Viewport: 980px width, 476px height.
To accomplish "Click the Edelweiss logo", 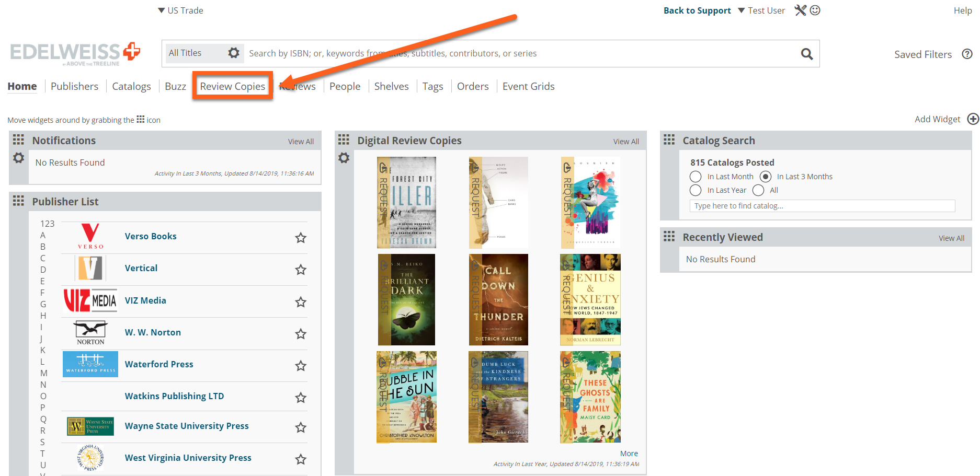I will pyautogui.click(x=75, y=53).
